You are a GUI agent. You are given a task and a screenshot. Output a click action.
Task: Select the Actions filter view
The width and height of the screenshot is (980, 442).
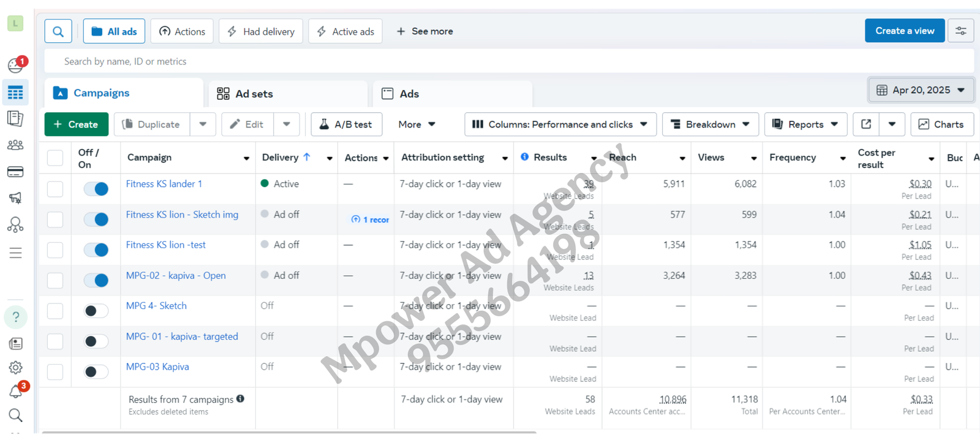click(x=182, y=31)
